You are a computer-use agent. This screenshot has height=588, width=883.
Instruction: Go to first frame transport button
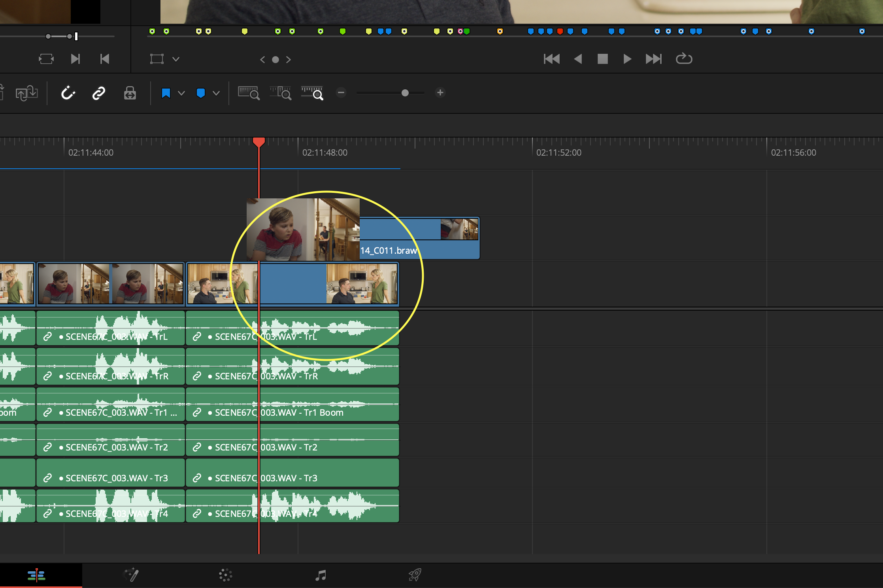click(552, 59)
